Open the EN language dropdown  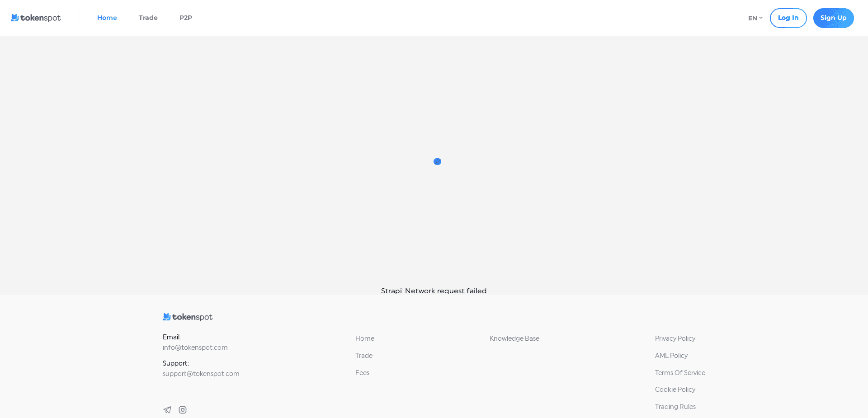(754, 18)
